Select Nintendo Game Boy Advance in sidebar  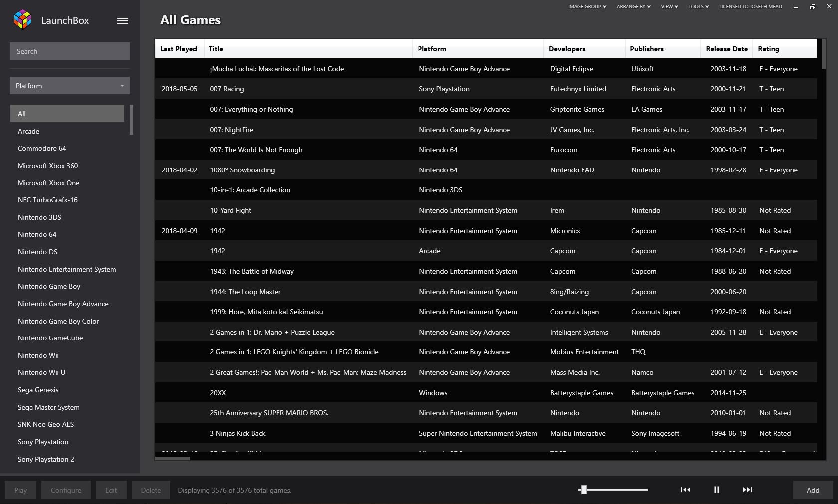point(67,304)
